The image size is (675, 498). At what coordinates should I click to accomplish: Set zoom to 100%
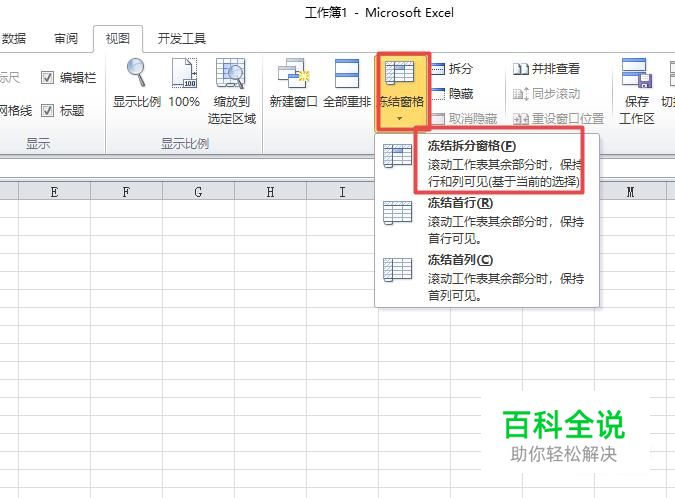click(184, 83)
